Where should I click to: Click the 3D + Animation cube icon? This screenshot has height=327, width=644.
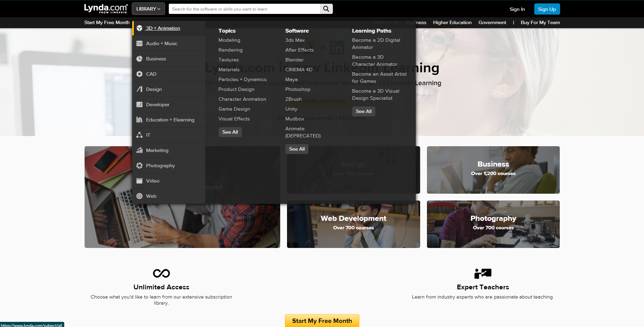pyautogui.click(x=139, y=28)
